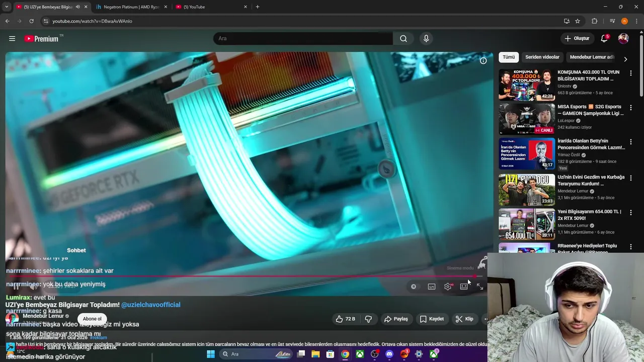Open the notifications bell
Image resolution: width=644 pixels, height=362 pixels.
(x=604, y=39)
